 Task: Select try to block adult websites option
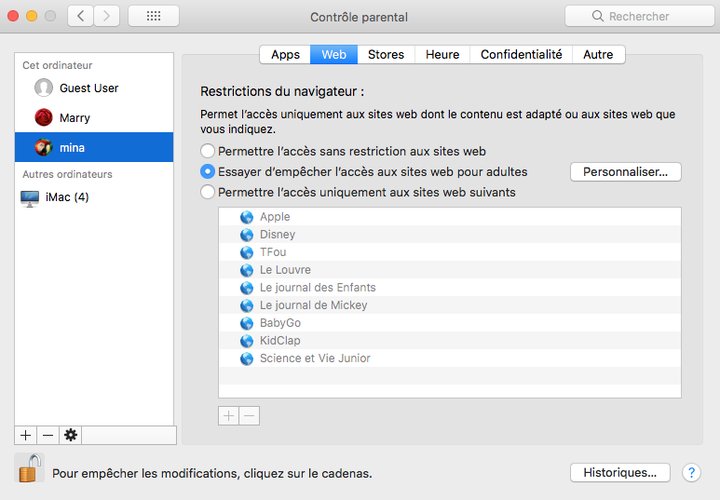(x=208, y=172)
